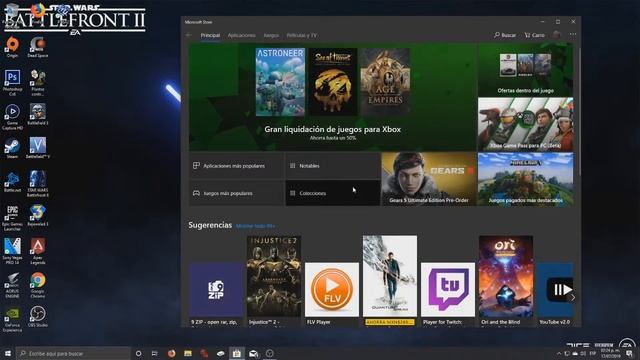Click the Mostrar todo 99+ link
Image resolution: width=640 pixels, height=360 pixels.
coord(256,226)
